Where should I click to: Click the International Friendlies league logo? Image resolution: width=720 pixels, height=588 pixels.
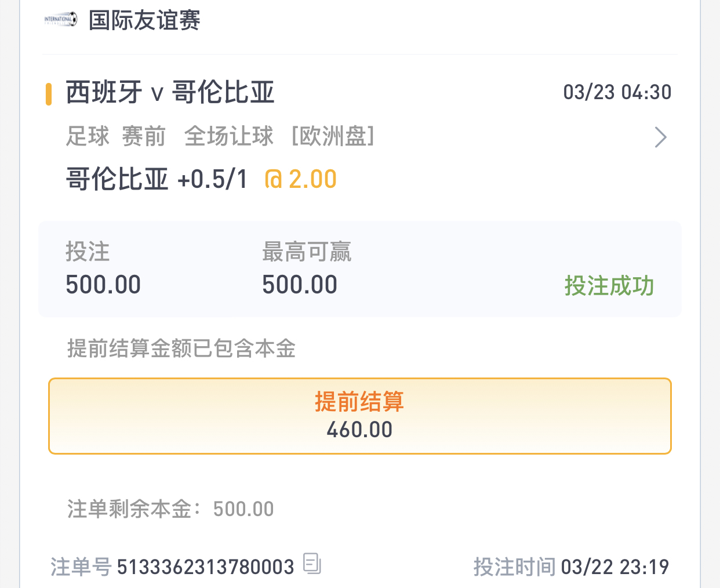60,20
